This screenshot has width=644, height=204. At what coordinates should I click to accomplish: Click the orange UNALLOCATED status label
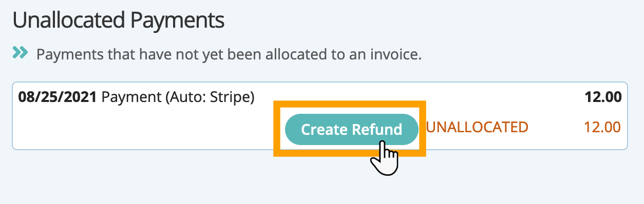(477, 127)
